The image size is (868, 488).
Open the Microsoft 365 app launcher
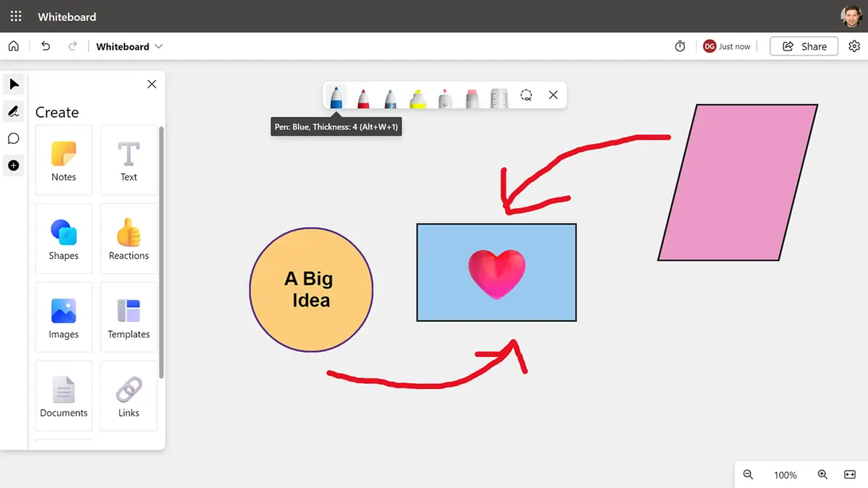pyautogui.click(x=16, y=16)
